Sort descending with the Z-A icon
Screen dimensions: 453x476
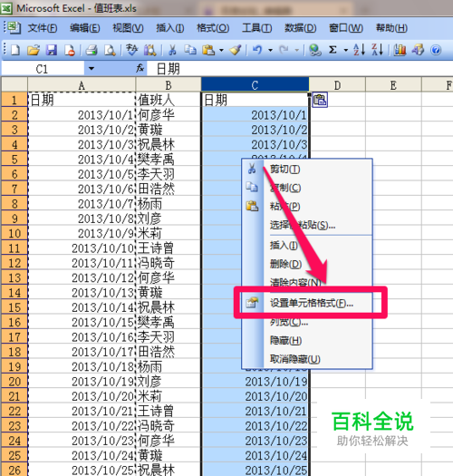tap(378, 50)
